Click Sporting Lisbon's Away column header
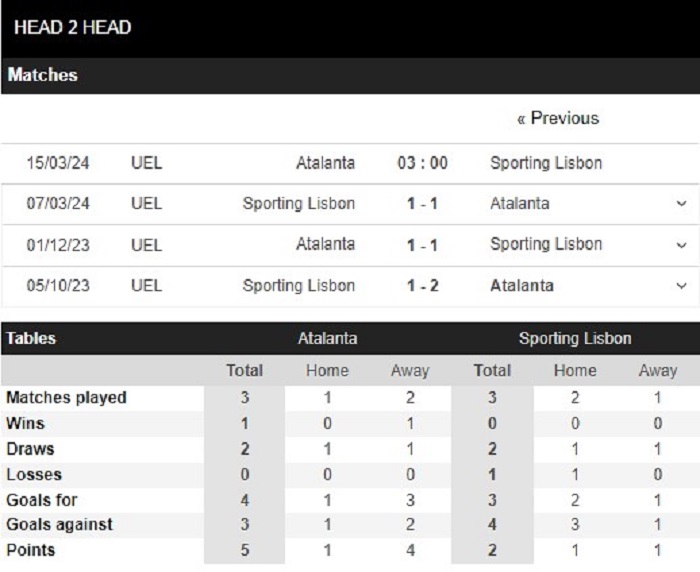This screenshot has height=572, width=700. pos(658,371)
